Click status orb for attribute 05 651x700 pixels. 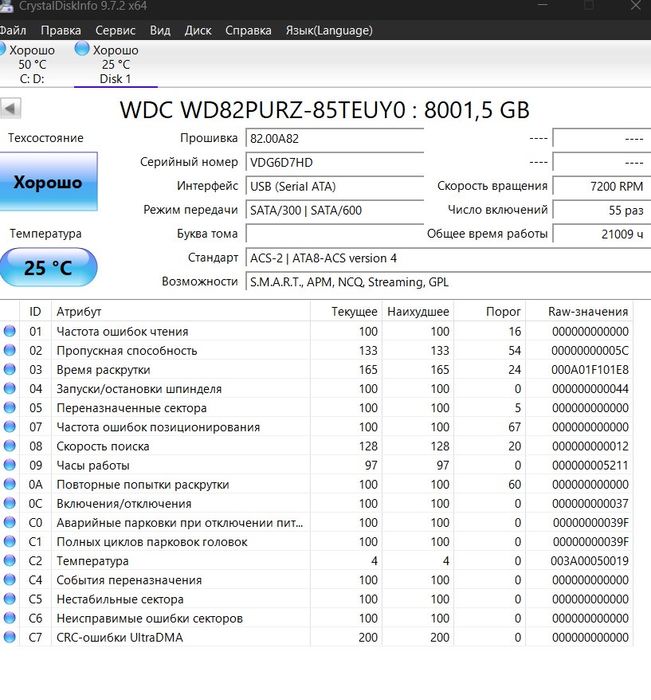click(x=9, y=408)
